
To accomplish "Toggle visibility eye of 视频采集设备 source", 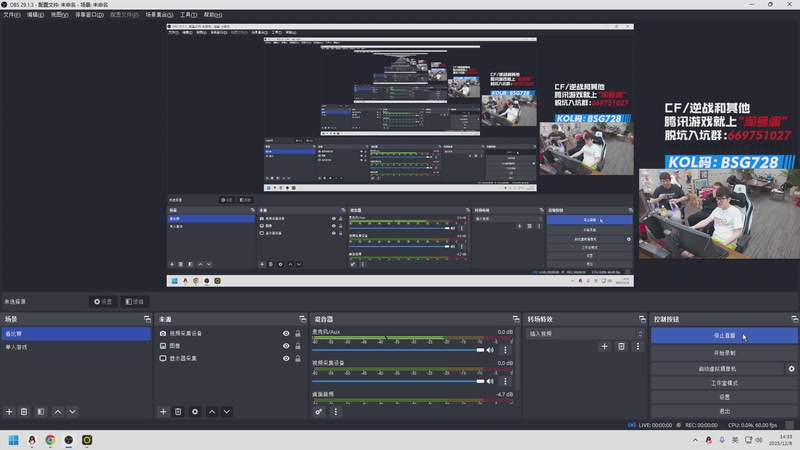I will point(286,333).
